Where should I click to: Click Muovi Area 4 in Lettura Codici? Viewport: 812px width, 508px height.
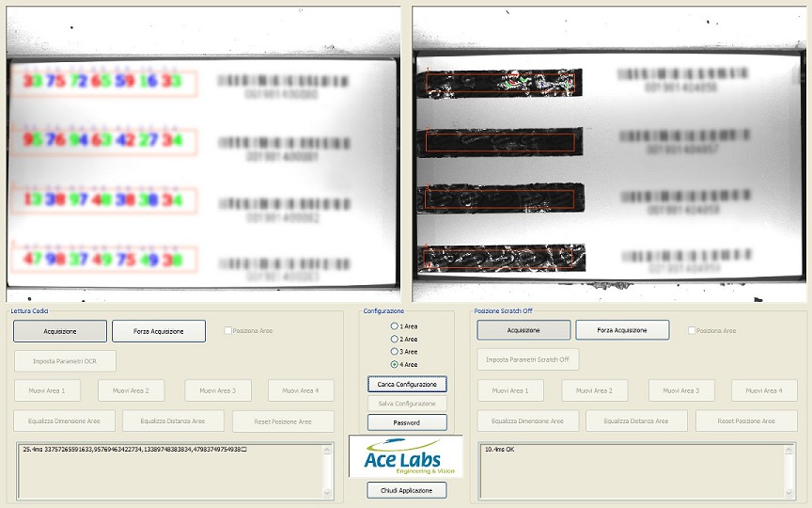point(301,390)
